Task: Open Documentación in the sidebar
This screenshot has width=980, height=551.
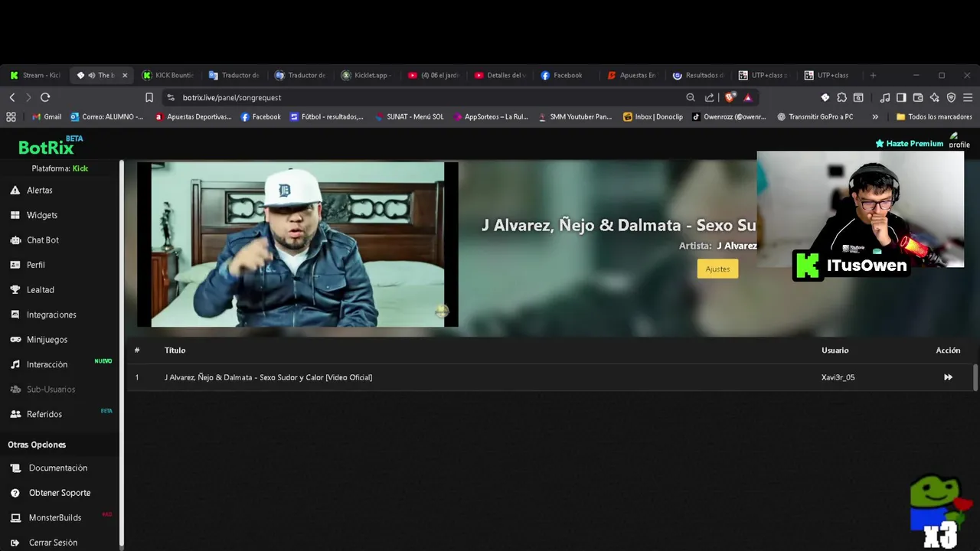Action: [x=58, y=468]
